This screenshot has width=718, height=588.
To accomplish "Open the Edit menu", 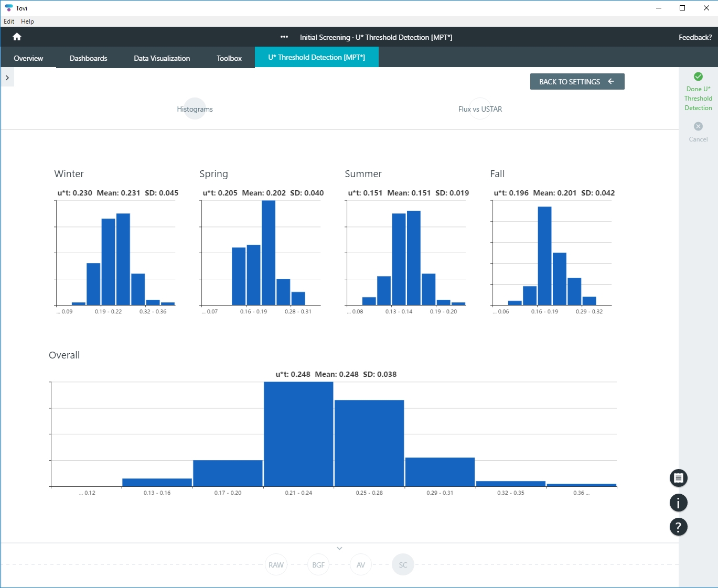I will click(x=9, y=21).
